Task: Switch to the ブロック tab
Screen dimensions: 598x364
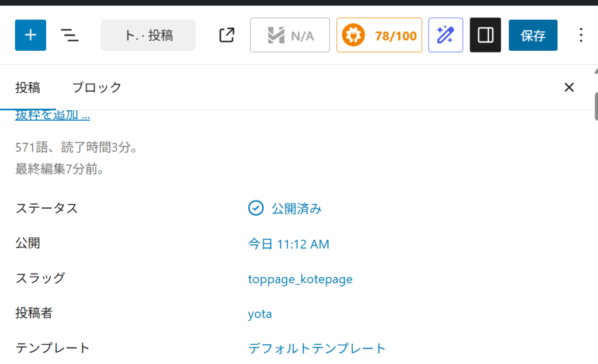Action: [x=96, y=87]
